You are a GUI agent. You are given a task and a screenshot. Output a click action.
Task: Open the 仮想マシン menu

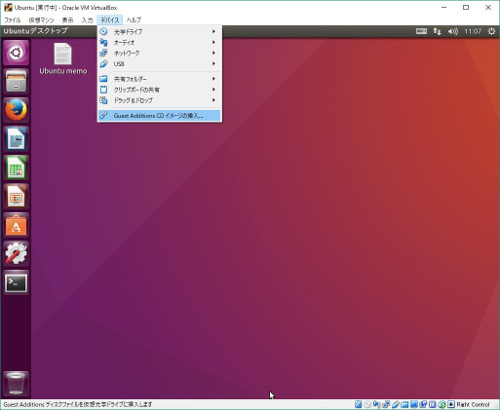[41, 20]
